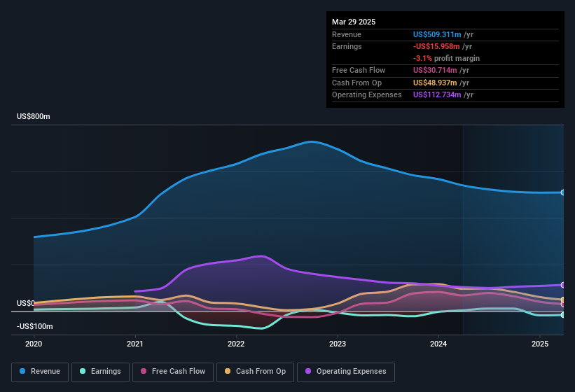This screenshot has width=575, height=392.
Task: Click the 2022 x-axis label
Action: [236, 344]
